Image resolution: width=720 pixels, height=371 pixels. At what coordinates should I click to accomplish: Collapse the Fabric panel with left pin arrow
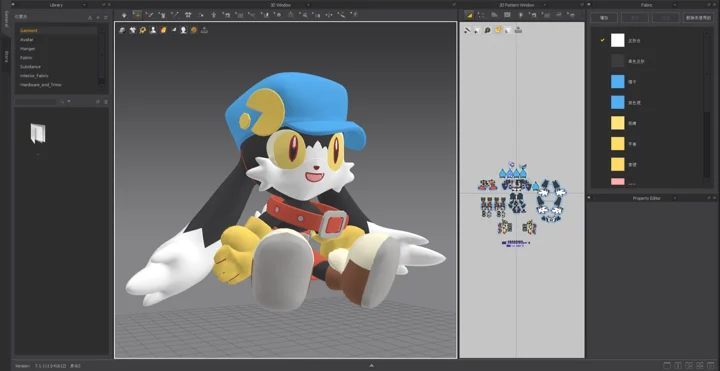pyautogui.click(x=589, y=5)
